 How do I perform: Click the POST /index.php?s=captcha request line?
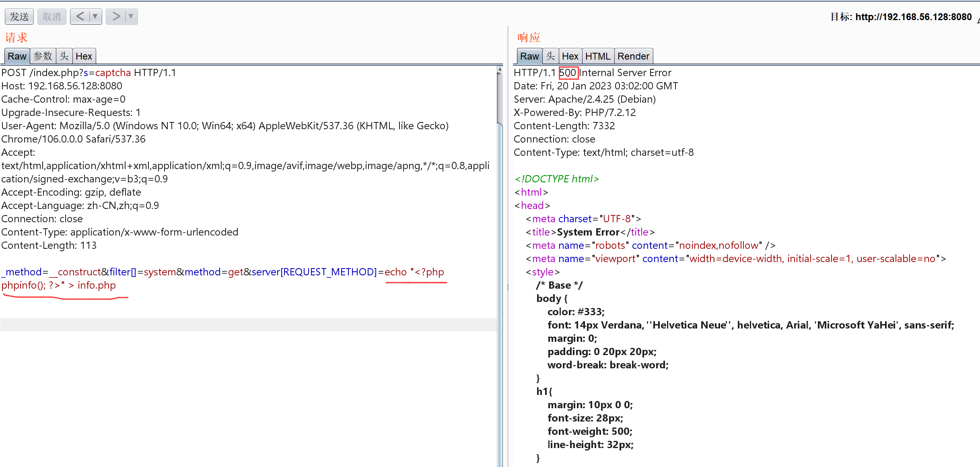[89, 73]
